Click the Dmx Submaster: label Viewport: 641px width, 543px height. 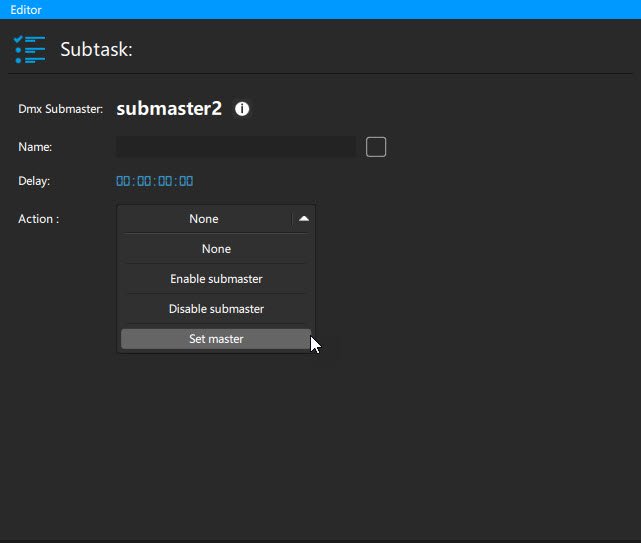[x=61, y=109]
